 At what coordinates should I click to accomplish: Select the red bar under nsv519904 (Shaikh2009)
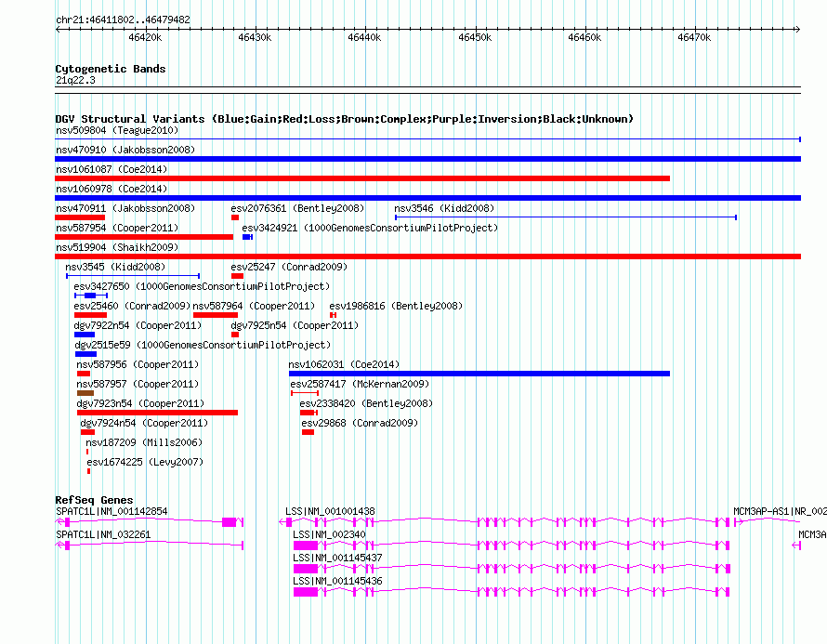(427, 256)
